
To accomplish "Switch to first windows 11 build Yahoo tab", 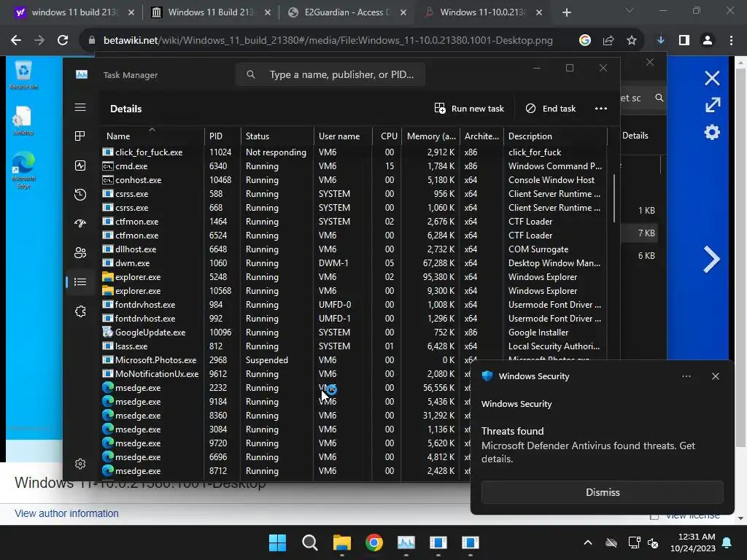I will click(x=74, y=12).
